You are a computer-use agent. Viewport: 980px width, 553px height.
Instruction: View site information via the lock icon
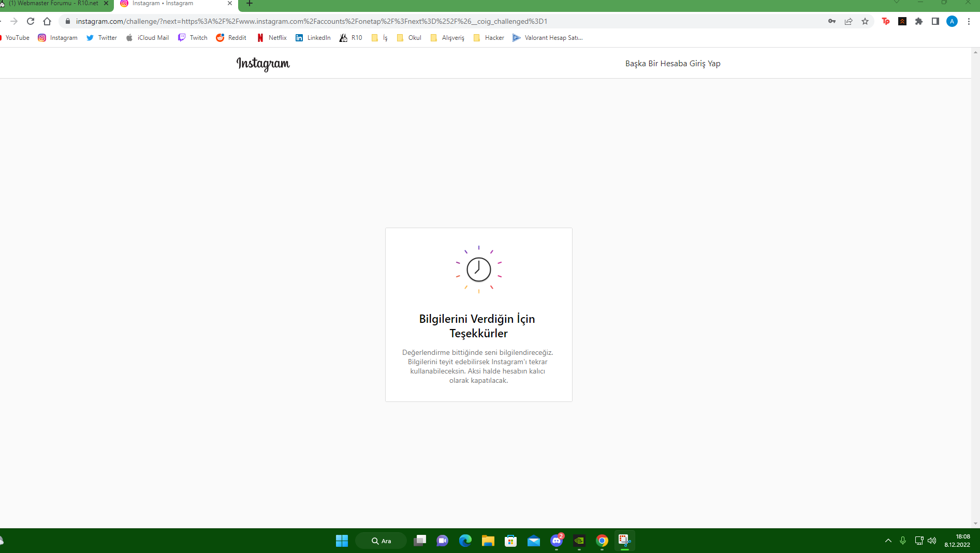pos(67,21)
